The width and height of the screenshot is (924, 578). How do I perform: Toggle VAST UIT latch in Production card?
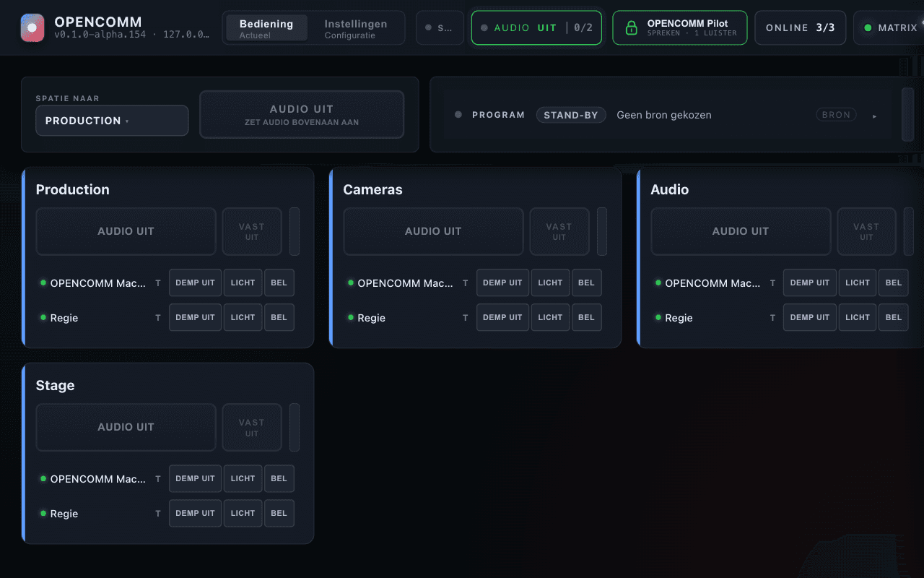[x=252, y=231]
